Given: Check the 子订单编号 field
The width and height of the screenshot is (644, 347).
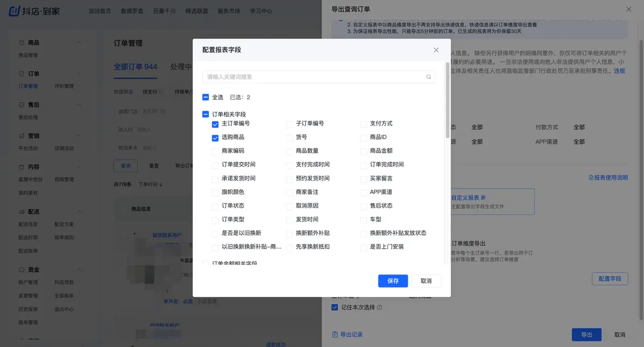Looking at the screenshot, I should pos(289,124).
